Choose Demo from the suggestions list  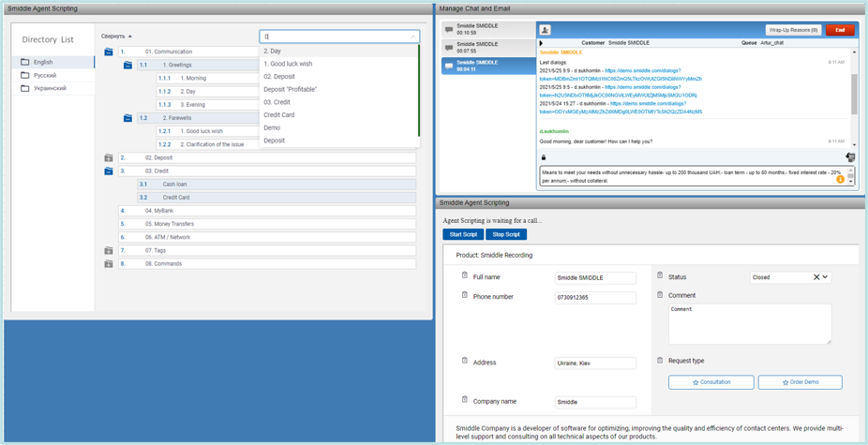tap(338, 127)
